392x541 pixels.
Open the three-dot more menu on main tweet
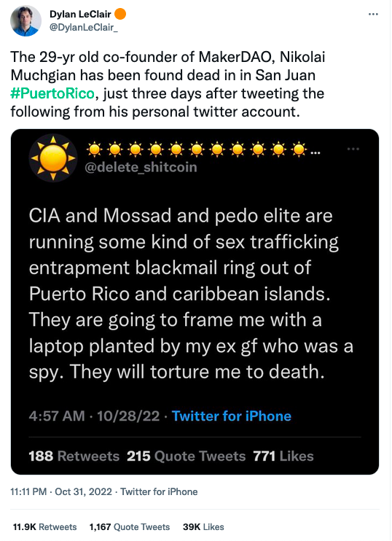(x=373, y=14)
